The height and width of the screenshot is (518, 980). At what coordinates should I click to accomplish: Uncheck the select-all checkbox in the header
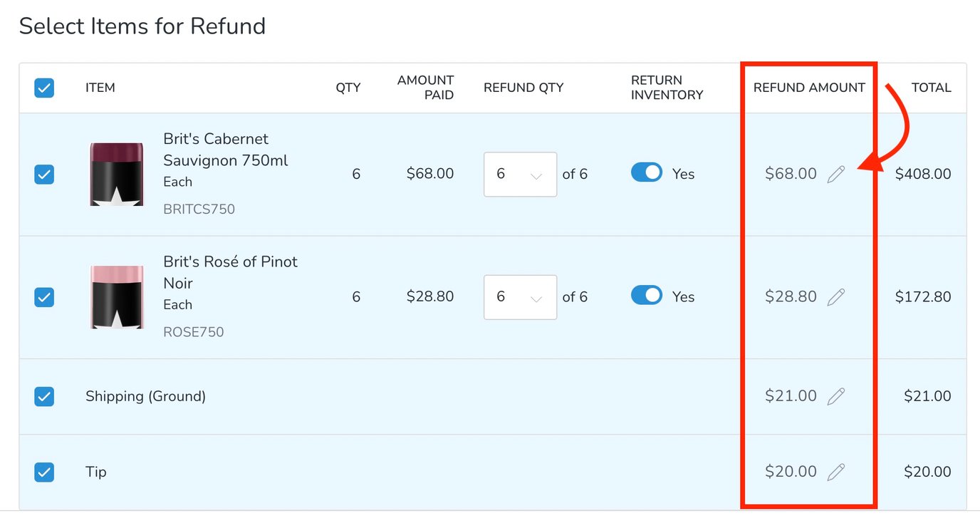pos(44,88)
